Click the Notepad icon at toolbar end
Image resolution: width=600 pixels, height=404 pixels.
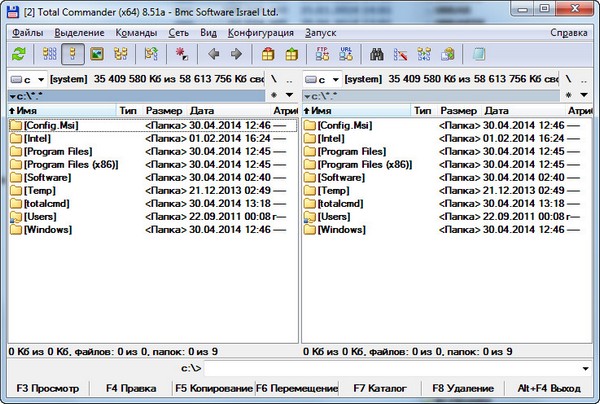[480, 54]
